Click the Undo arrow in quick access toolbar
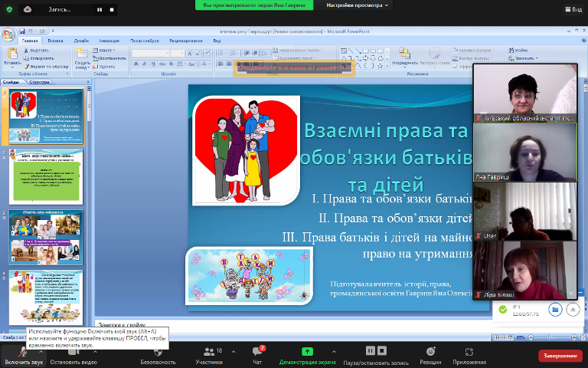This screenshot has width=588, height=368. coord(31,31)
